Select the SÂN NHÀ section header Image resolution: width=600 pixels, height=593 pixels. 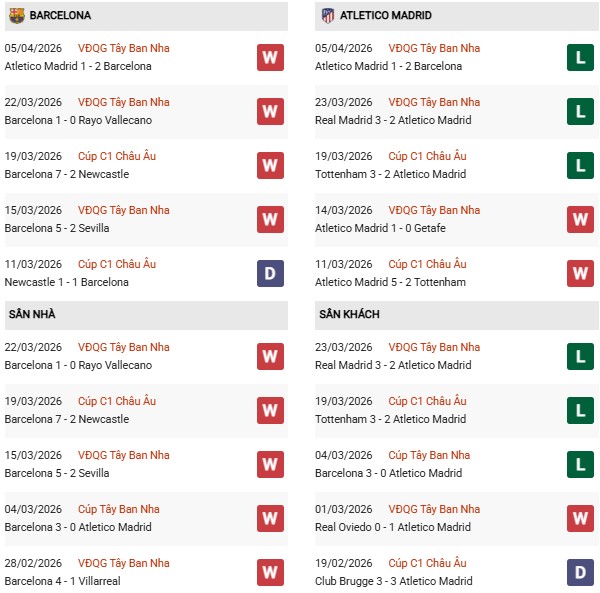coord(32,314)
